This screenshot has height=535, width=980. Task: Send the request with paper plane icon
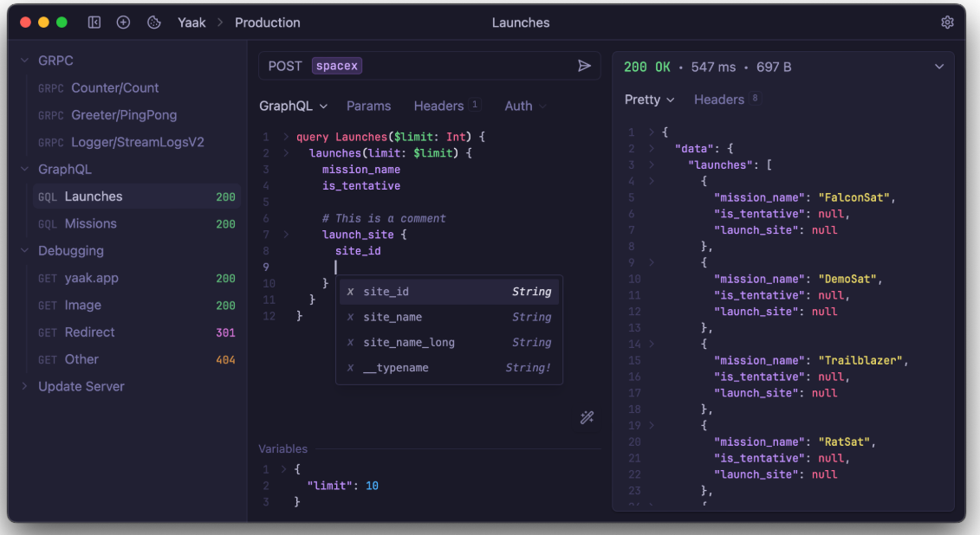point(584,66)
